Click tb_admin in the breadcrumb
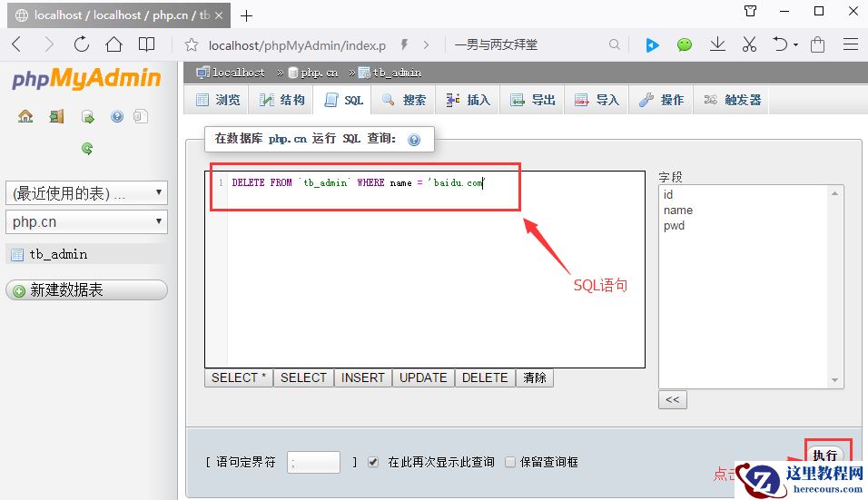868x500 pixels. (x=397, y=73)
